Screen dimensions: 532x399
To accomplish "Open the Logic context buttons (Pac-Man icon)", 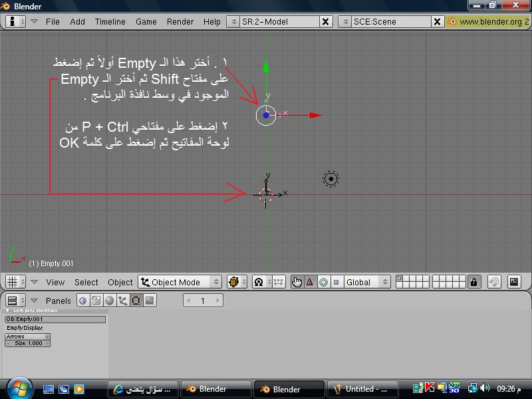I will pos(82,301).
